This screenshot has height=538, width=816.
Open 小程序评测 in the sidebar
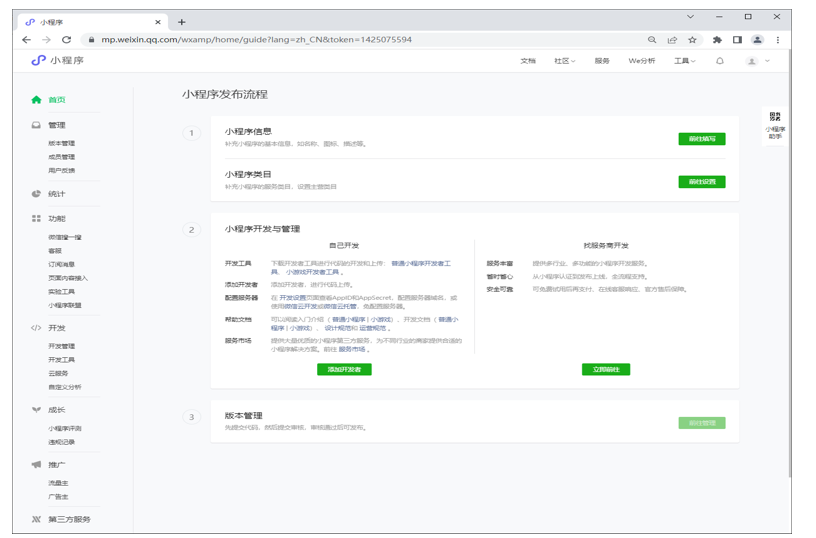pyautogui.click(x=65, y=428)
